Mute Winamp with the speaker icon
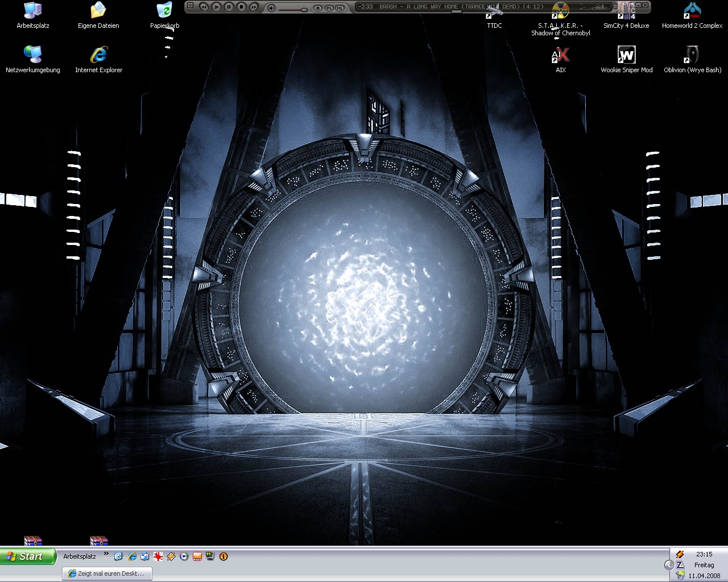 pos(271,7)
